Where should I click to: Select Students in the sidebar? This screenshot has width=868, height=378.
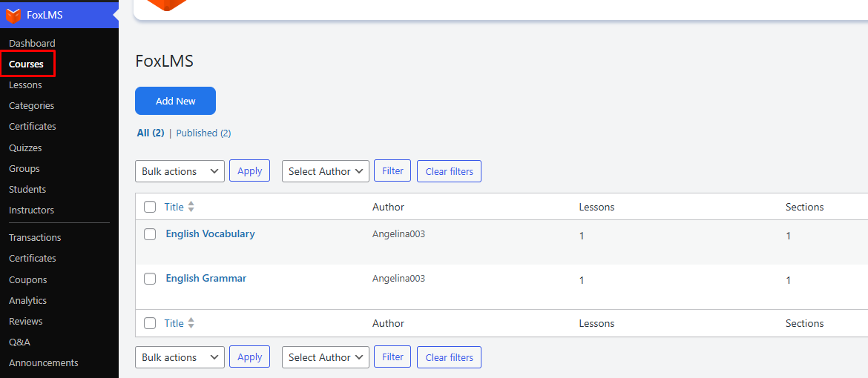coord(27,190)
